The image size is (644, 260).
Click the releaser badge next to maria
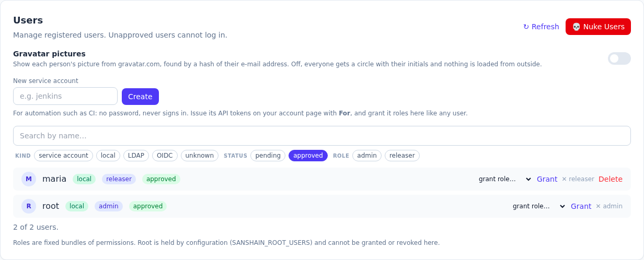click(119, 179)
